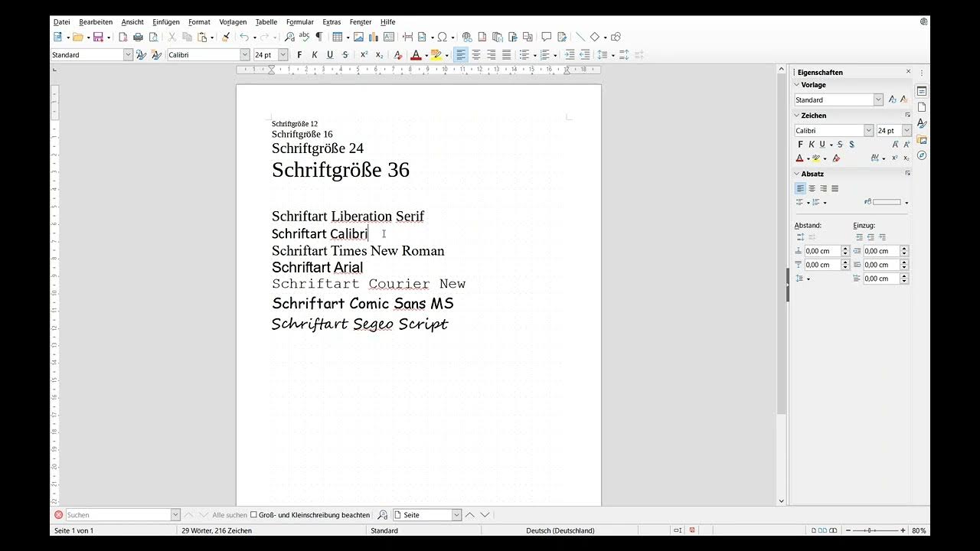980x551 pixels.
Task: Toggle Bold F button in formatting toolbar
Action: tap(299, 55)
